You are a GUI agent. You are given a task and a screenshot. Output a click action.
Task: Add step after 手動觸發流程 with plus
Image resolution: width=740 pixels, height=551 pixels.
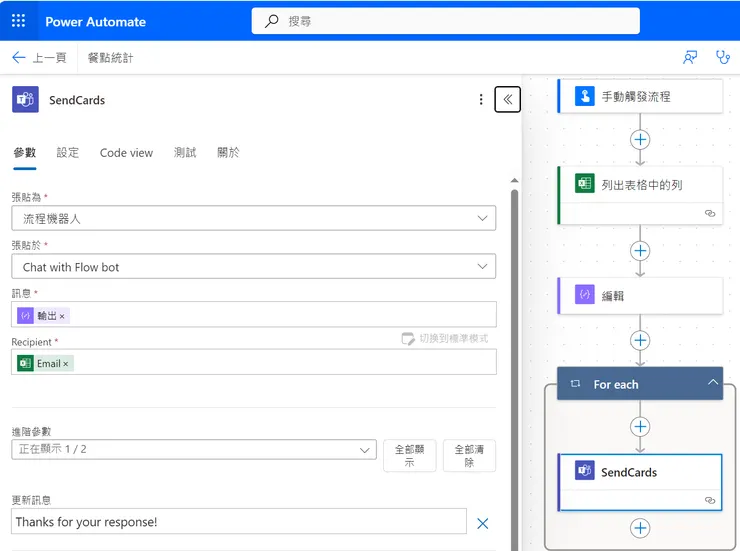click(640, 140)
